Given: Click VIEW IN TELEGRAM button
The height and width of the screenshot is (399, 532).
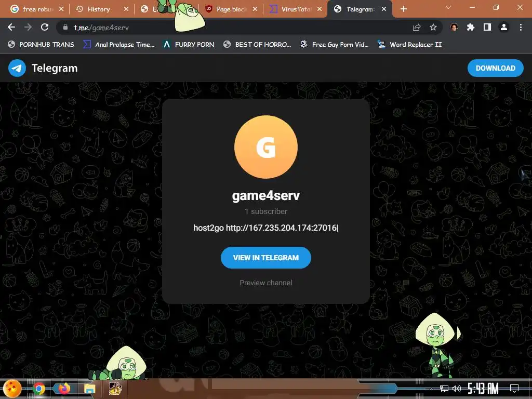Looking at the screenshot, I should [266, 258].
